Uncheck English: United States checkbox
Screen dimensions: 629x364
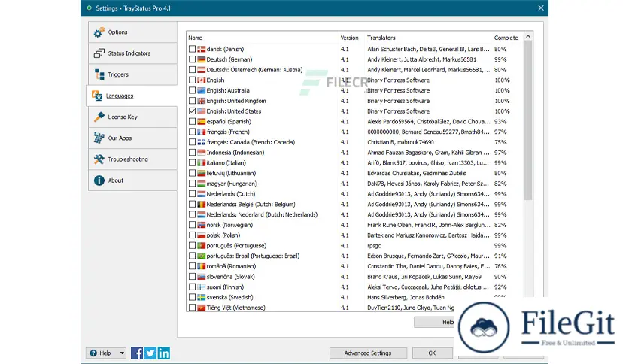(x=192, y=111)
